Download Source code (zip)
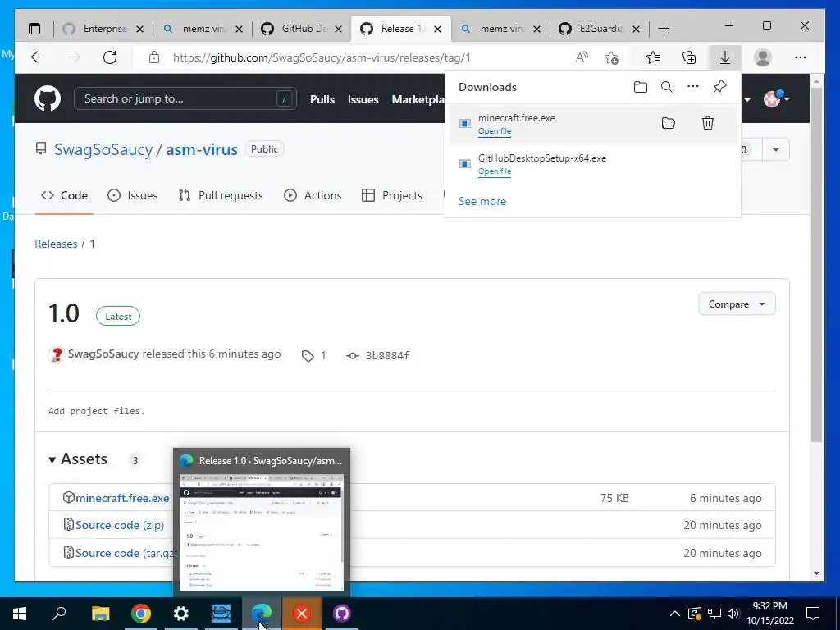 (120, 525)
